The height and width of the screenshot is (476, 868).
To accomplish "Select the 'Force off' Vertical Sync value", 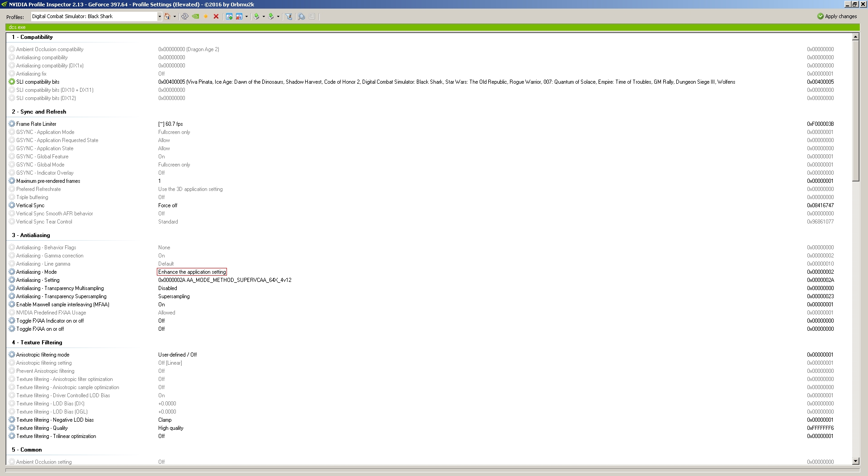I will pos(168,205).
